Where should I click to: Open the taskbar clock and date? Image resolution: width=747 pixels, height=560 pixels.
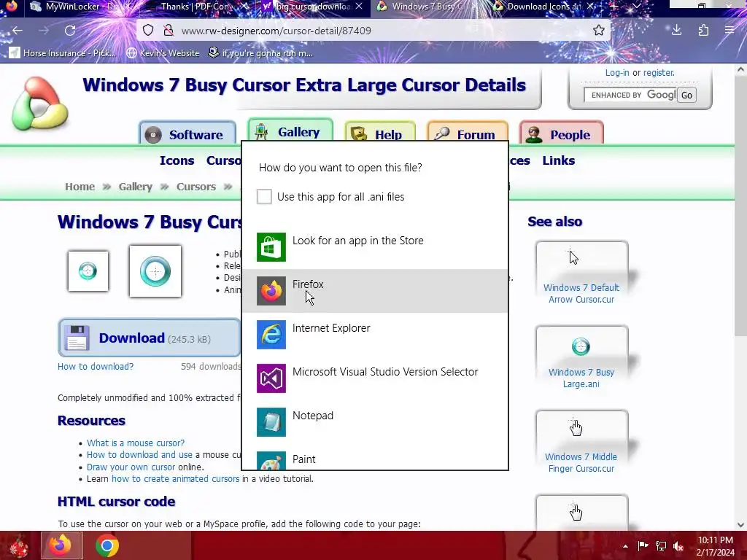pos(715,545)
